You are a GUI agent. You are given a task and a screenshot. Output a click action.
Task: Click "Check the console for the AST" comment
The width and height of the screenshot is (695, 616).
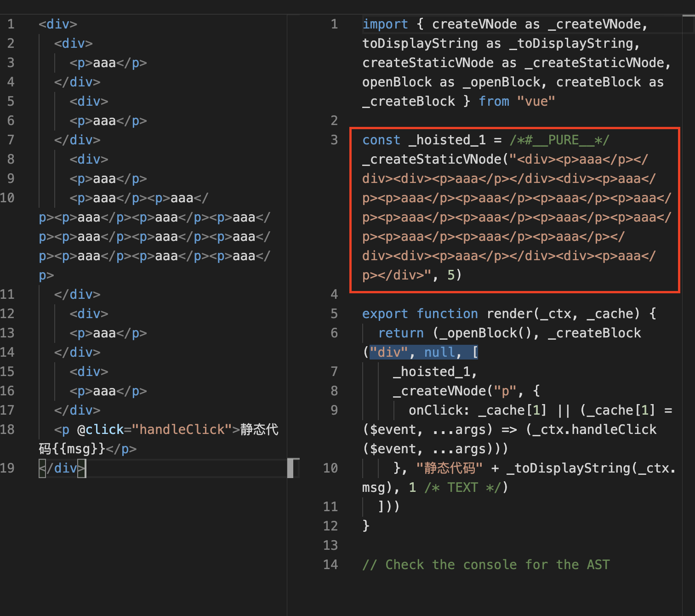[486, 565]
